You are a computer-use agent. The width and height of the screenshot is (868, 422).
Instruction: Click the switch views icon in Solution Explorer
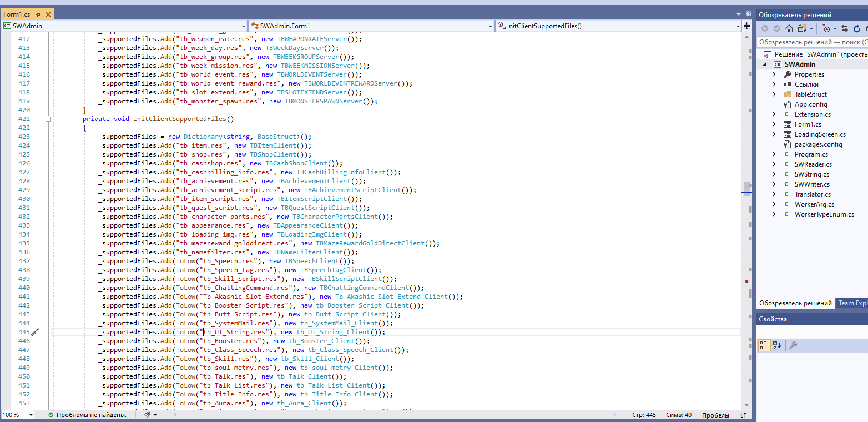(x=801, y=28)
